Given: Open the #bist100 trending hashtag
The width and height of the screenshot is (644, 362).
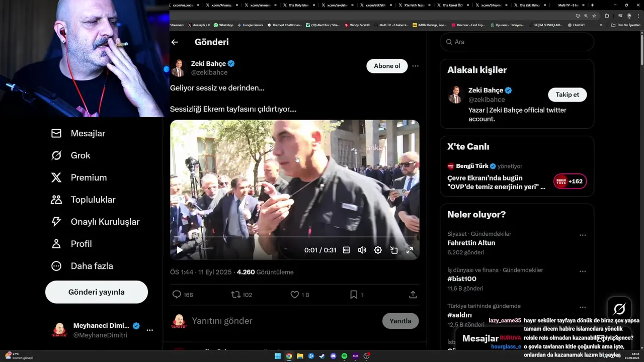Looking at the screenshot, I should [462, 279].
